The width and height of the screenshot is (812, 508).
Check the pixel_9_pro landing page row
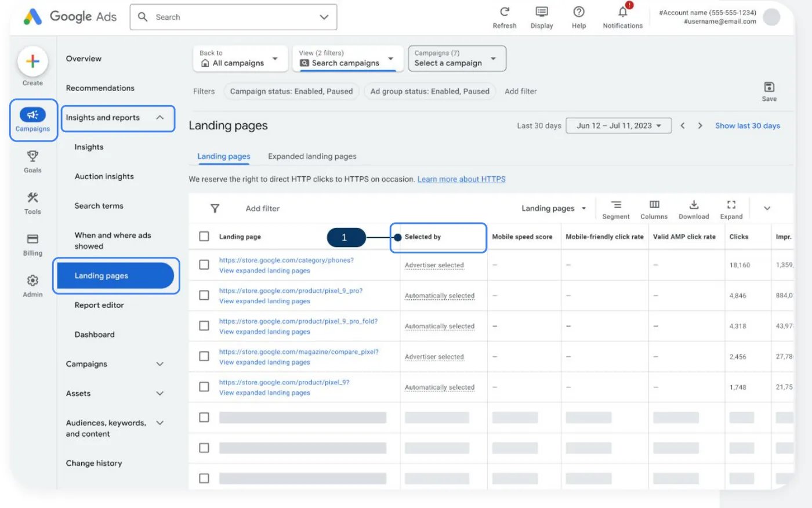[204, 295]
